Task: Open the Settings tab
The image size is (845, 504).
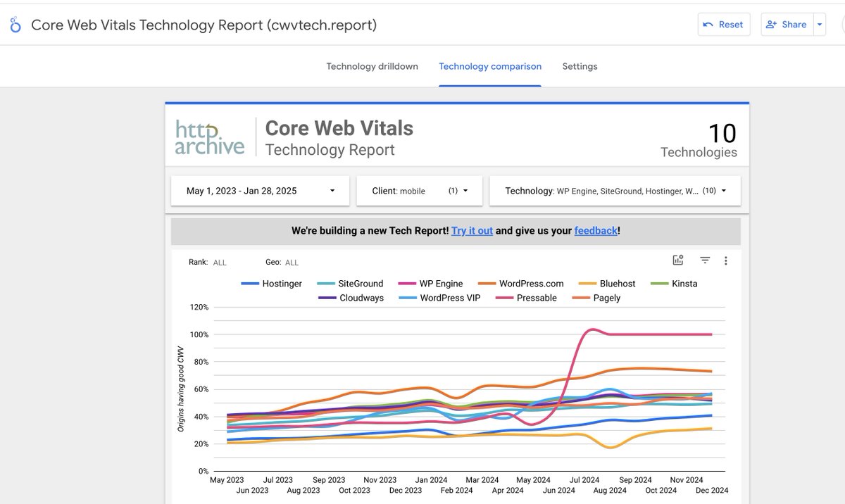Action: pyautogui.click(x=580, y=66)
